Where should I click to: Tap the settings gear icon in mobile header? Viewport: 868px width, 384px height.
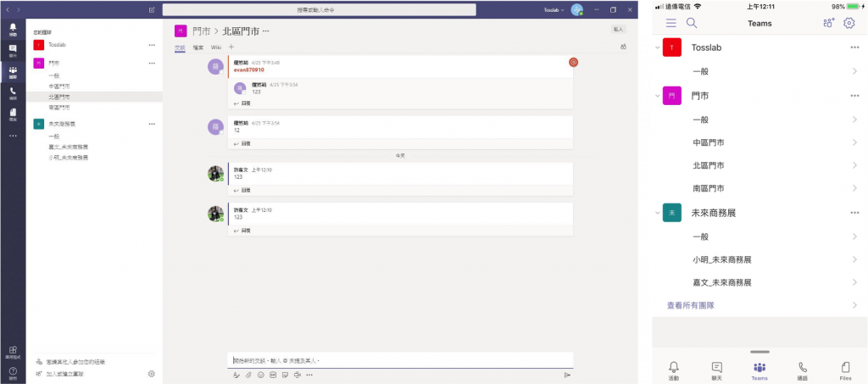coord(849,23)
